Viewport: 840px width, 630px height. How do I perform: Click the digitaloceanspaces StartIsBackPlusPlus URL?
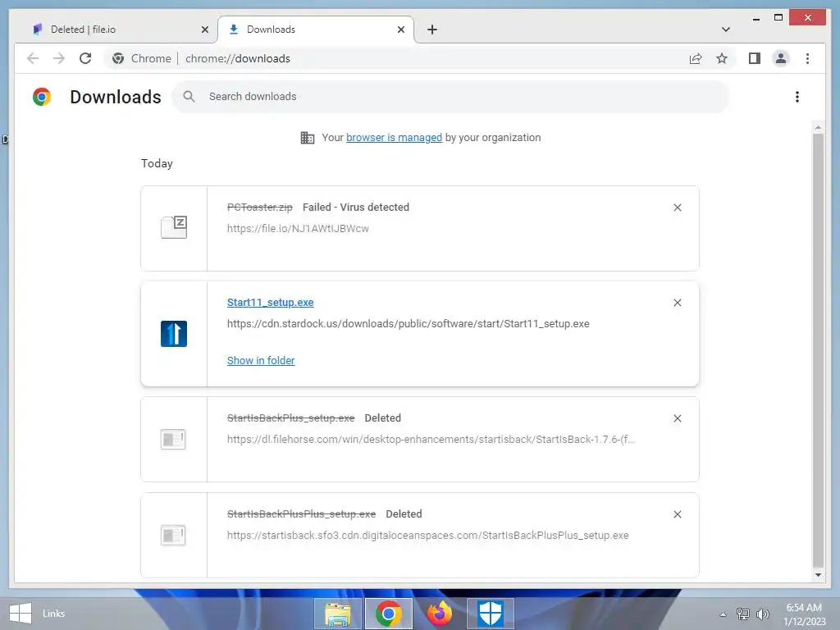[x=427, y=535]
